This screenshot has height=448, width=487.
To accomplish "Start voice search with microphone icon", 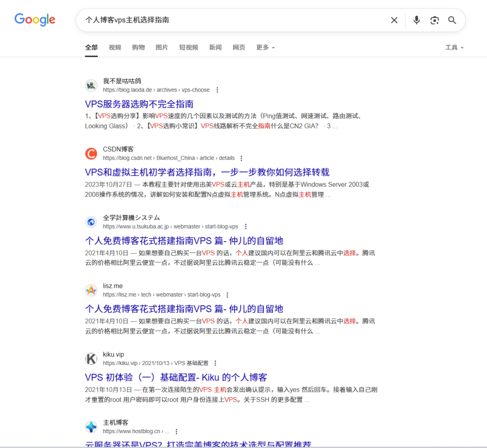I will click(417, 20).
